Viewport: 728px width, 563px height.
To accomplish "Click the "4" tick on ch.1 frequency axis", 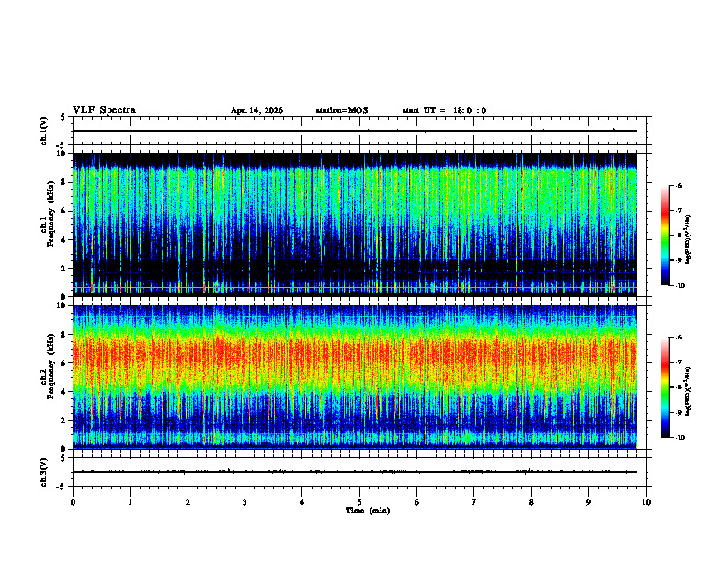I will click(x=64, y=240).
